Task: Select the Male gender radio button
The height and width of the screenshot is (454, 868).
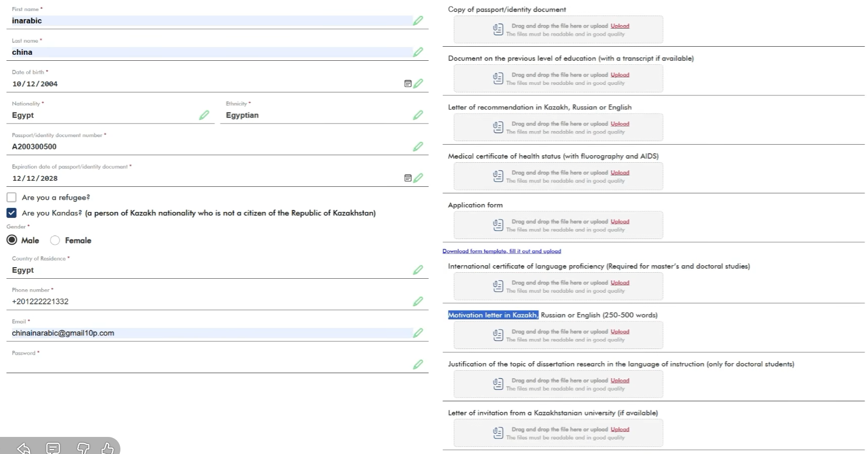Action: (x=12, y=240)
